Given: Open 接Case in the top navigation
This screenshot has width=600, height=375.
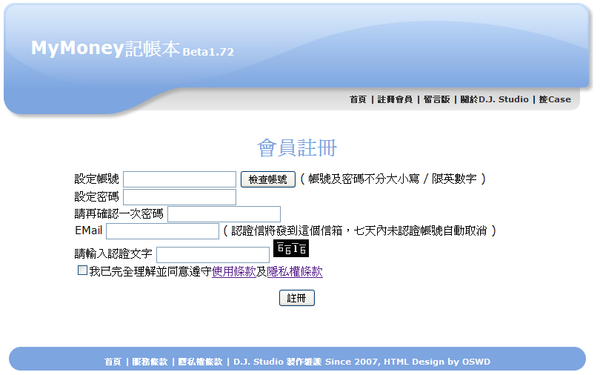Looking at the screenshot, I should tap(555, 99).
